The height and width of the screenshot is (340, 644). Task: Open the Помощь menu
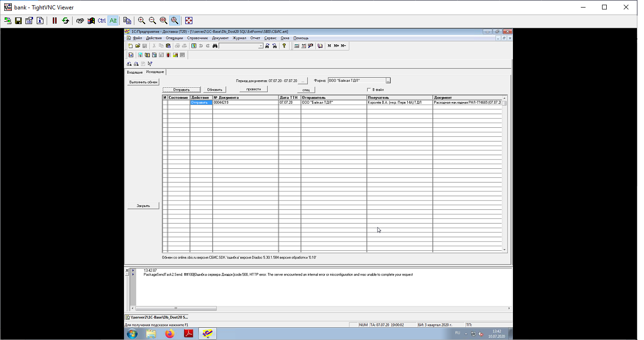tap(301, 38)
